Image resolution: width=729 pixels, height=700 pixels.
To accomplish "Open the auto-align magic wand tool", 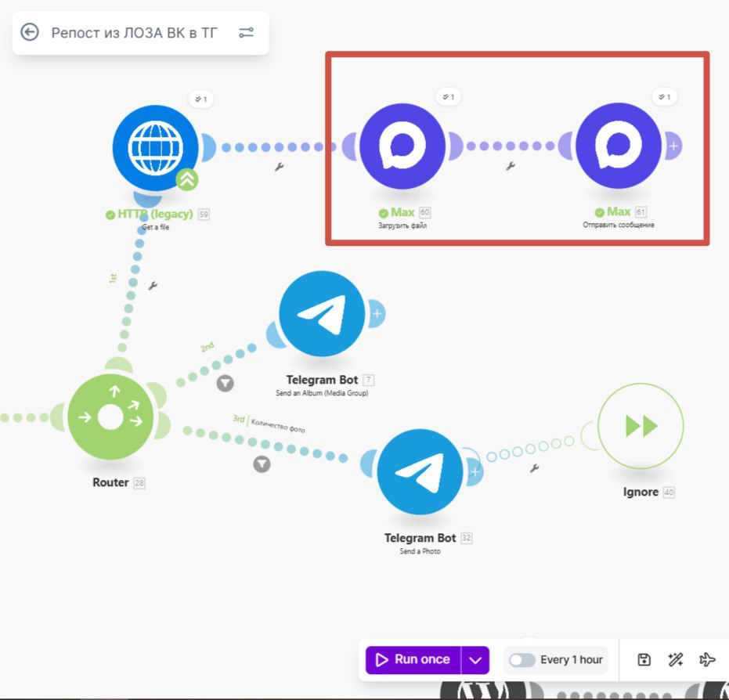I will pyautogui.click(x=676, y=660).
